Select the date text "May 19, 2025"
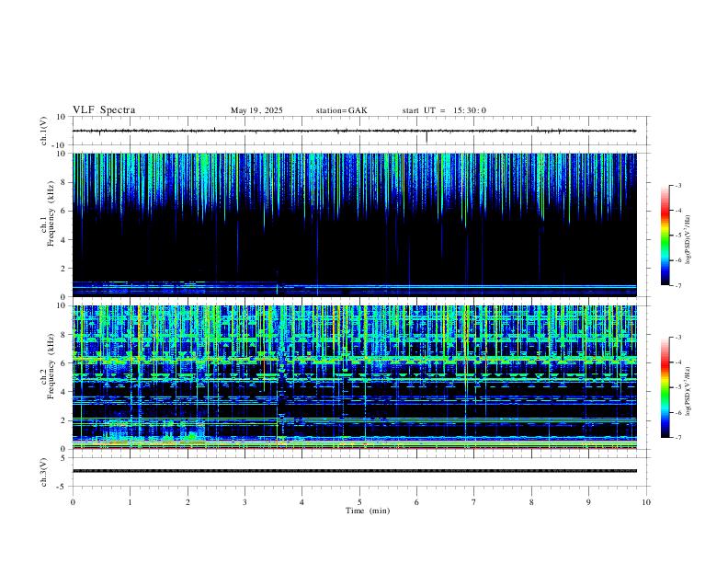This screenshot has width=728, height=563. tap(256, 110)
